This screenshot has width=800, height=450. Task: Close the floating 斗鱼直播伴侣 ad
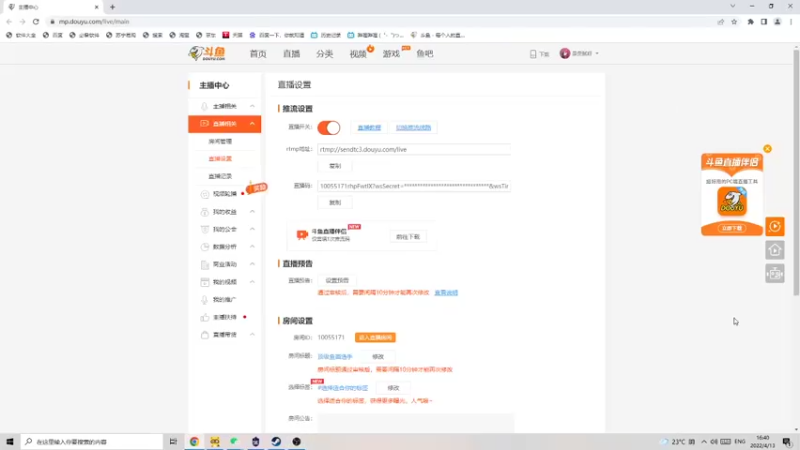(x=767, y=148)
